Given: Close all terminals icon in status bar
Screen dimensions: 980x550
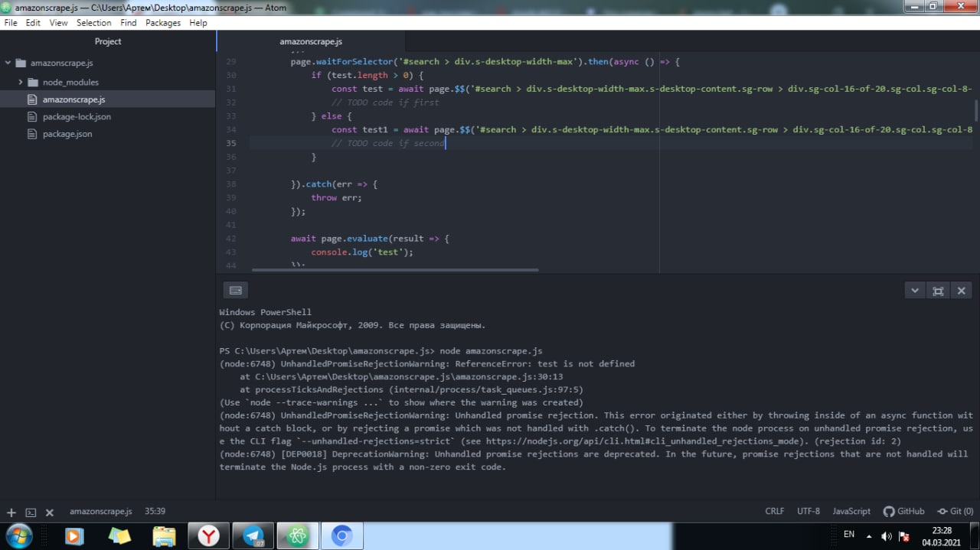Looking at the screenshot, I should (50, 513).
